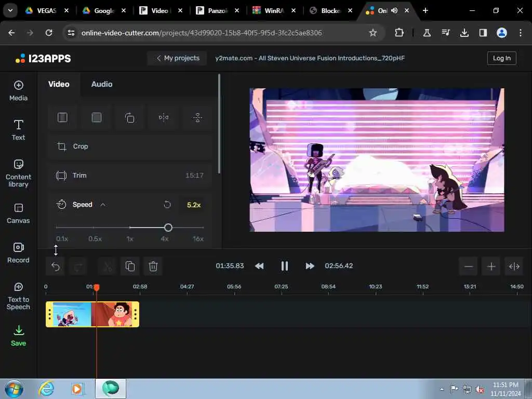532x399 pixels.
Task: Pause the video playback
Action: [x=284, y=266]
